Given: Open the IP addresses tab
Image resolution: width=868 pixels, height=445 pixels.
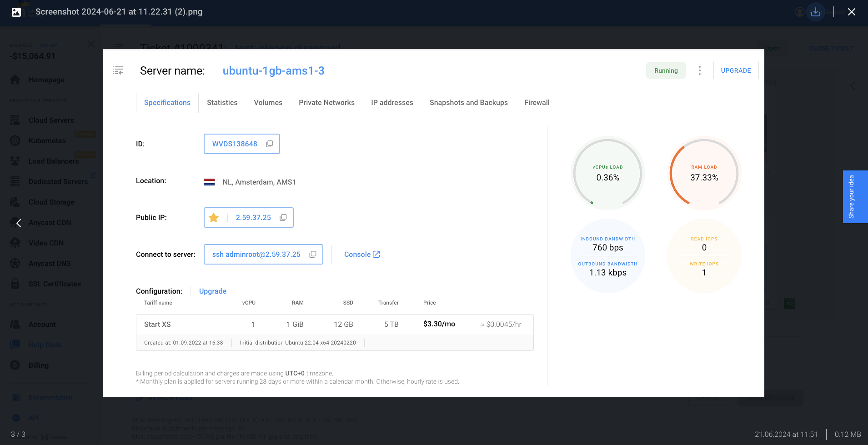Looking at the screenshot, I should pyautogui.click(x=392, y=103).
